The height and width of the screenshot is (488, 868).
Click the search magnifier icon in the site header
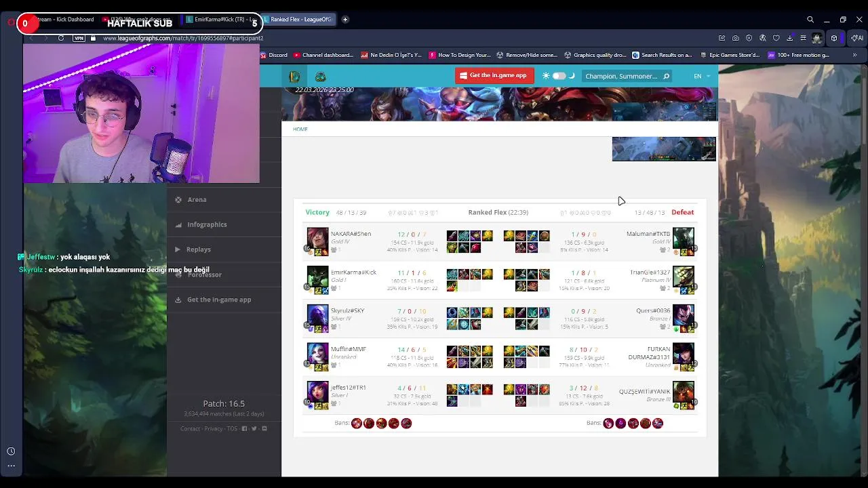coord(666,77)
